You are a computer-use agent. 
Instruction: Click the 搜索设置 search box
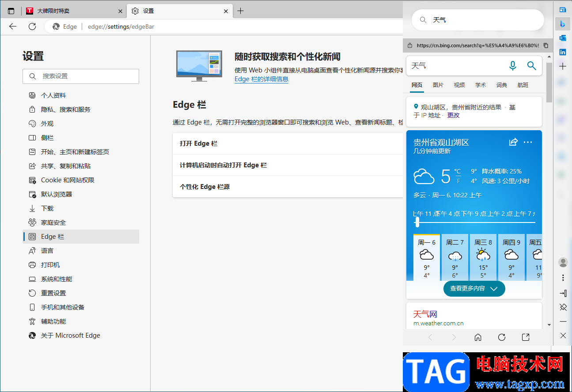(x=81, y=76)
